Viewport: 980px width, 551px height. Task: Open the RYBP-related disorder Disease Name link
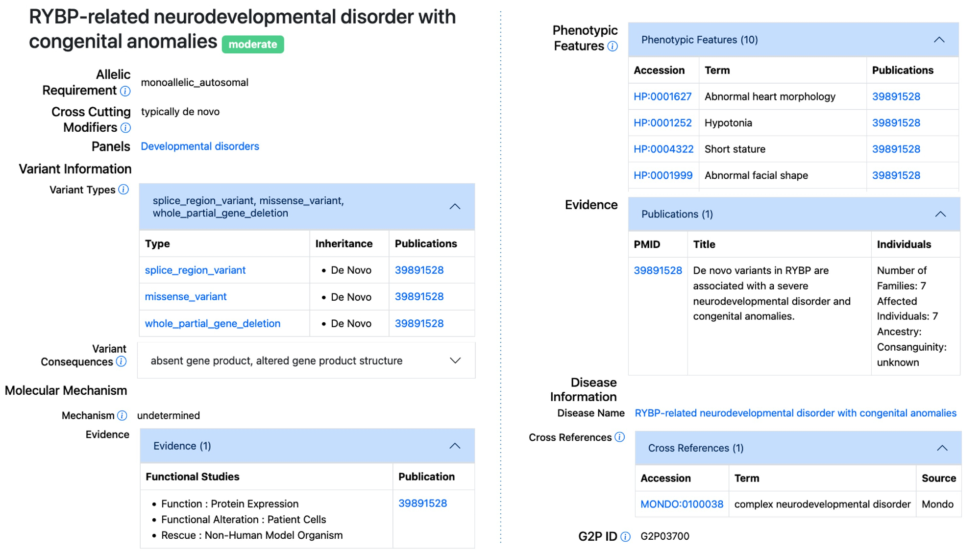click(795, 413)
